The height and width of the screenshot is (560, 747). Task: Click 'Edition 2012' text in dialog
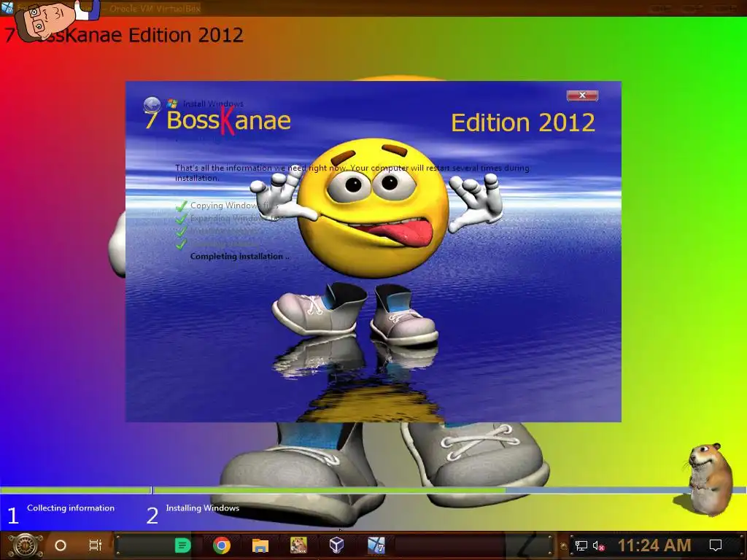tap(523, 122)
